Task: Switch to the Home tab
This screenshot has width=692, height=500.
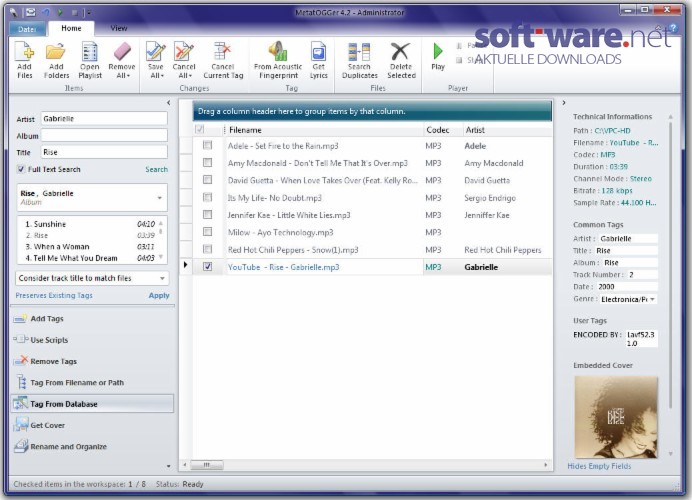Action: point(71,28)
